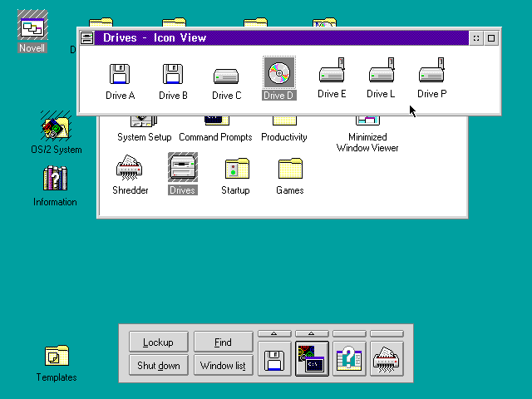
Task: Open the Window list button
Action: (224, 365)
